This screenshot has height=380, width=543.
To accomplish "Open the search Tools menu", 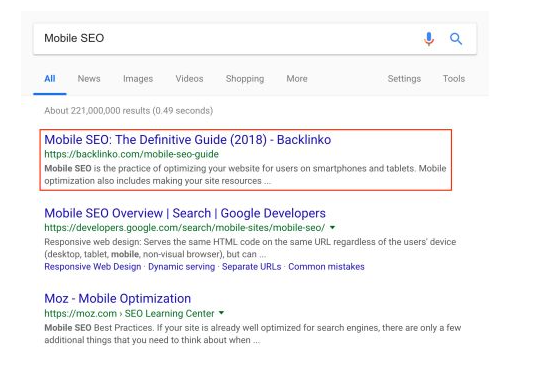I will (x=454, y=79).
